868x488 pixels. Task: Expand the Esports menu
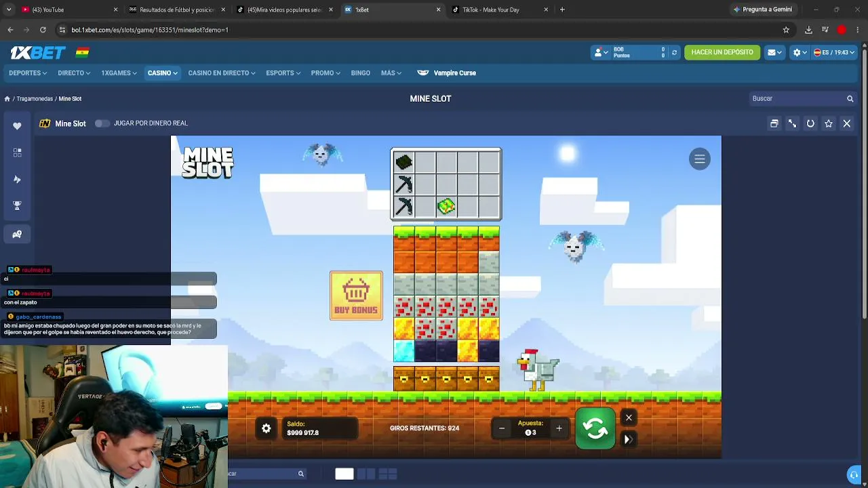click(x=283, y=73)
